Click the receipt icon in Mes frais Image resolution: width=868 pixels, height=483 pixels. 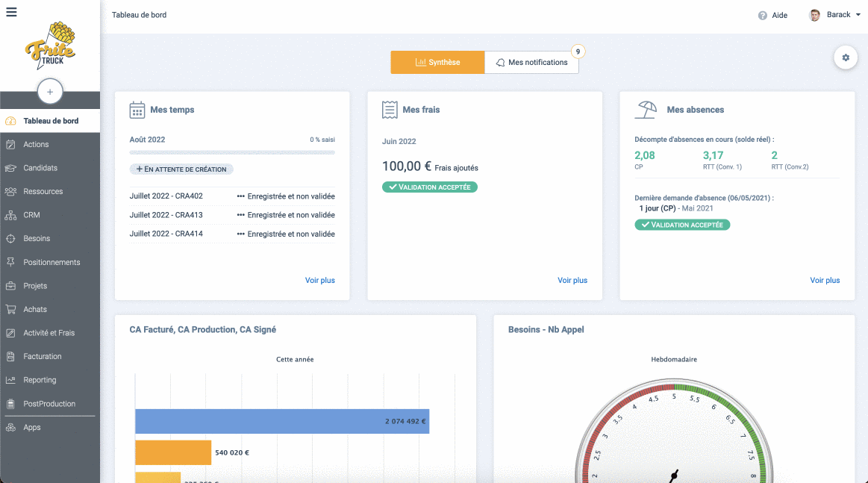coord(389,110)
